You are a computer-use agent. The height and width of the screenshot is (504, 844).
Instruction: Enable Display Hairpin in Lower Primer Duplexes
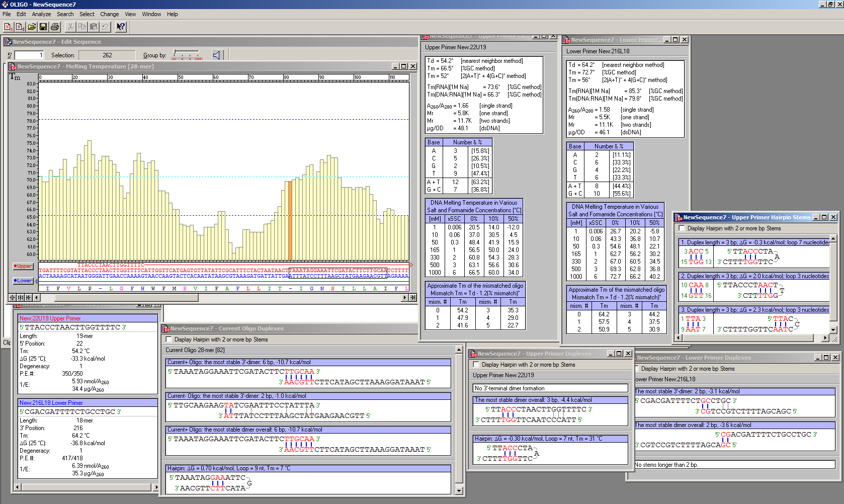coord(637,369)
